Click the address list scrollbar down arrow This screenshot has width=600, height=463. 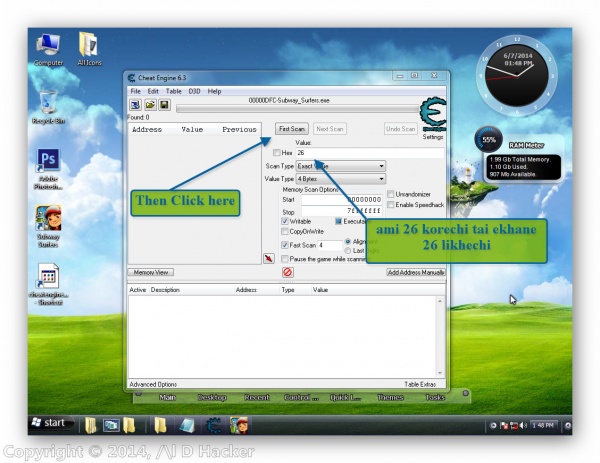click(440, 373)
